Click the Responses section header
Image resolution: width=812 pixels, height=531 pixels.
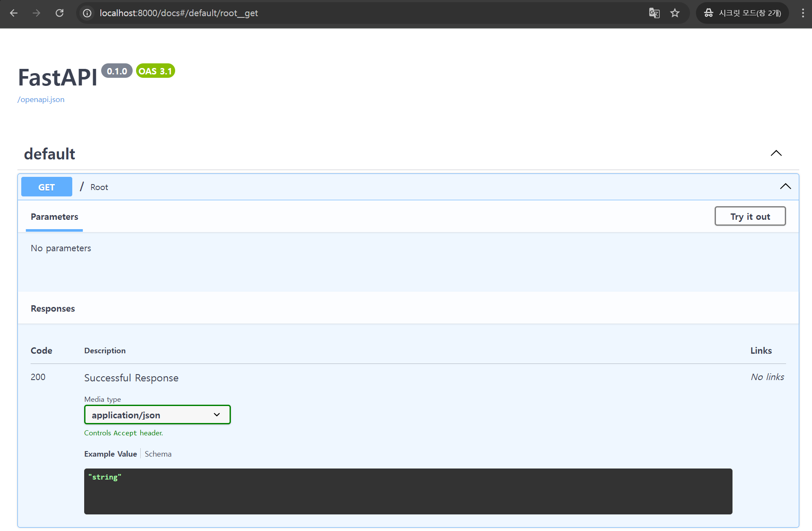[53, 309]
